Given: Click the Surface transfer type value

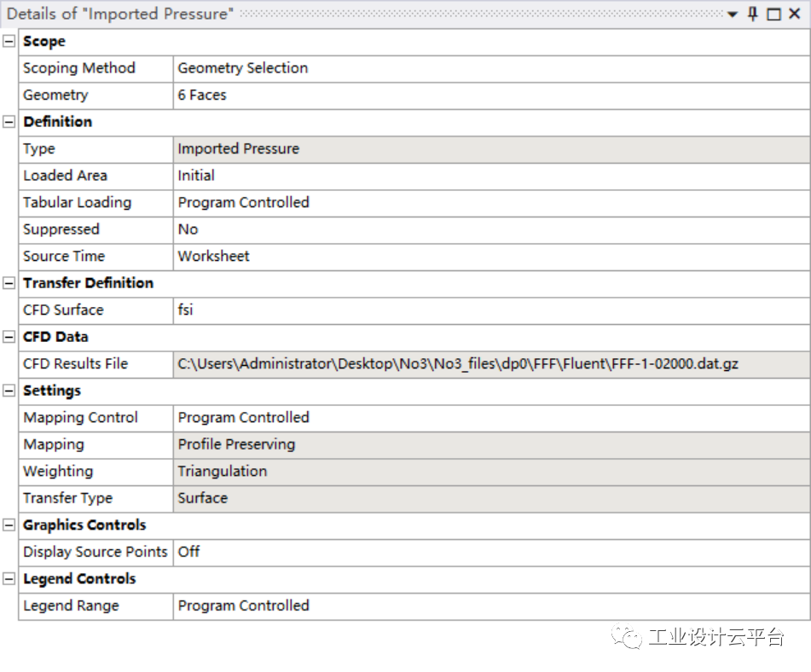Looking at the screenshot, I should (491, 499).
